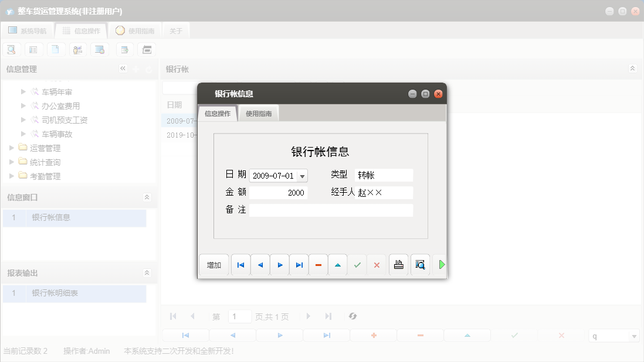Click the 增加 button to add a record
The height and width of the screenshot is (362, 644).
(x=213, y=265)
